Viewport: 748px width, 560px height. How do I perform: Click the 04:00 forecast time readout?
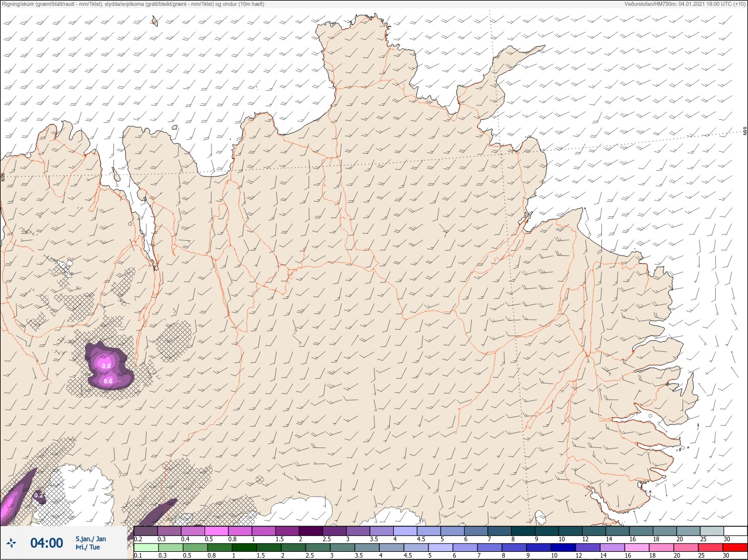(x=47, y=543)
